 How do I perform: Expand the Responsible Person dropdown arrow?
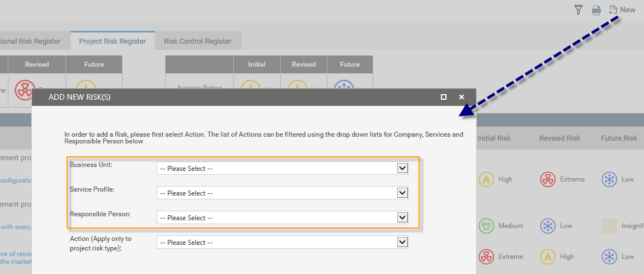point(402,217)
